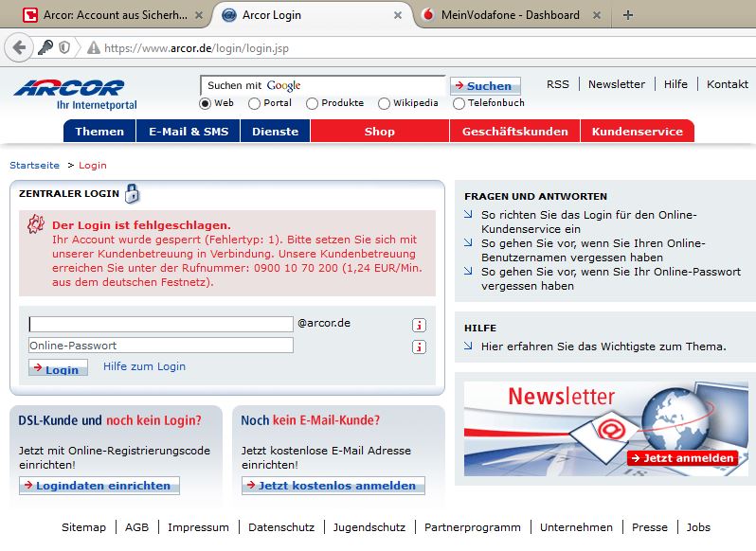Open Unternehmen footer link
Image resolution: width=756 pixels, height=551 pixels.
pyautogui.click(x=576, y=527)
